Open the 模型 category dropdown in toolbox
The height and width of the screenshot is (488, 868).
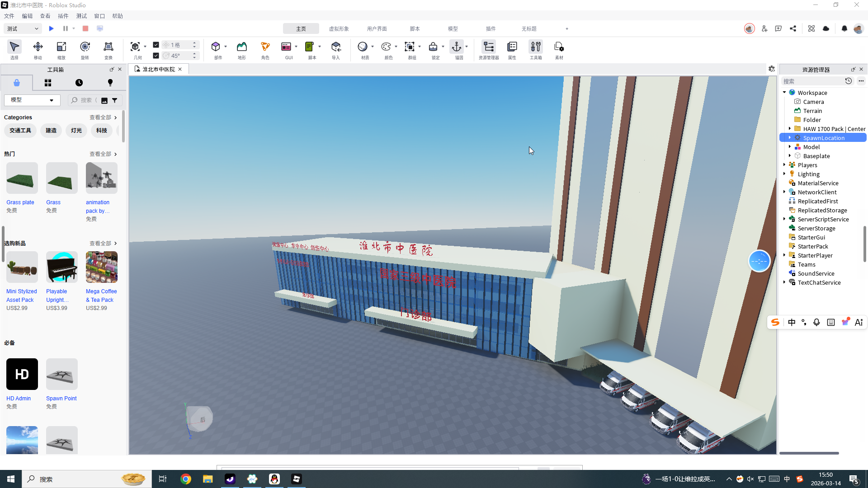pos(32,100)
